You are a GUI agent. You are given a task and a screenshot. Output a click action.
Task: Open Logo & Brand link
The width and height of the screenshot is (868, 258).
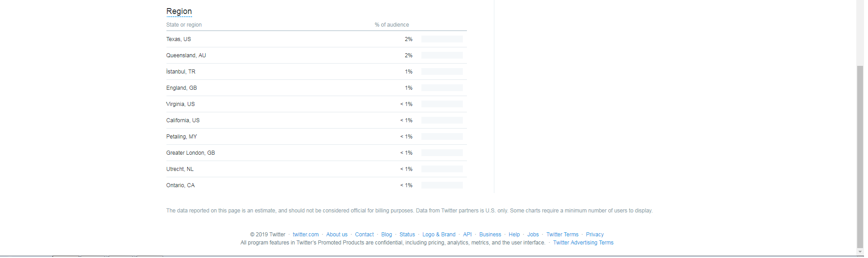[439, 235]
